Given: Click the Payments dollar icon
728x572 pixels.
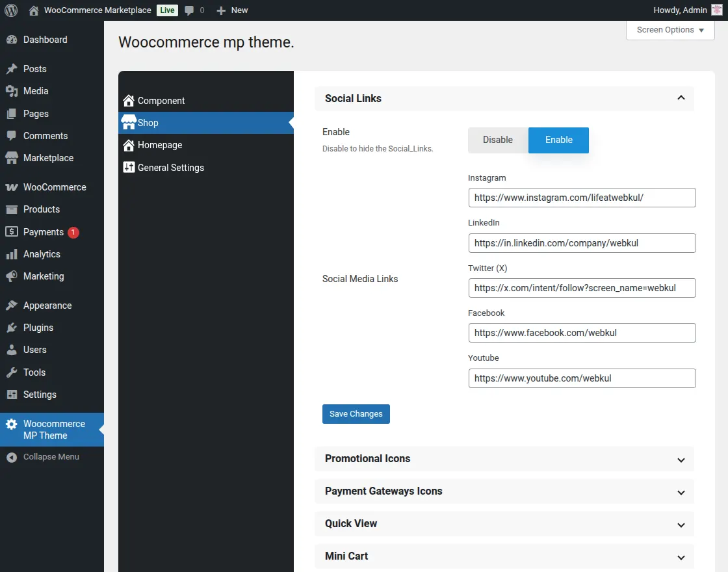Looking at the screenshot, I should coord(12,231).
